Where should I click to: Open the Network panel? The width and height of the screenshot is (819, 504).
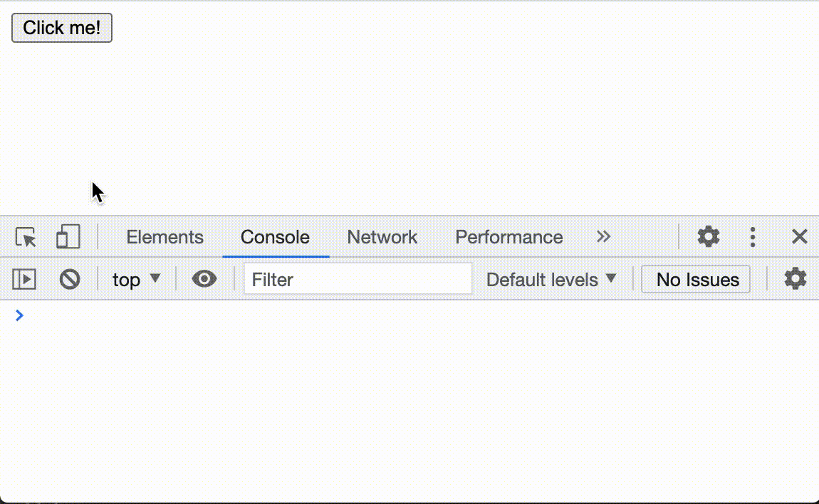pyautogui.click(x=382, y=236)
